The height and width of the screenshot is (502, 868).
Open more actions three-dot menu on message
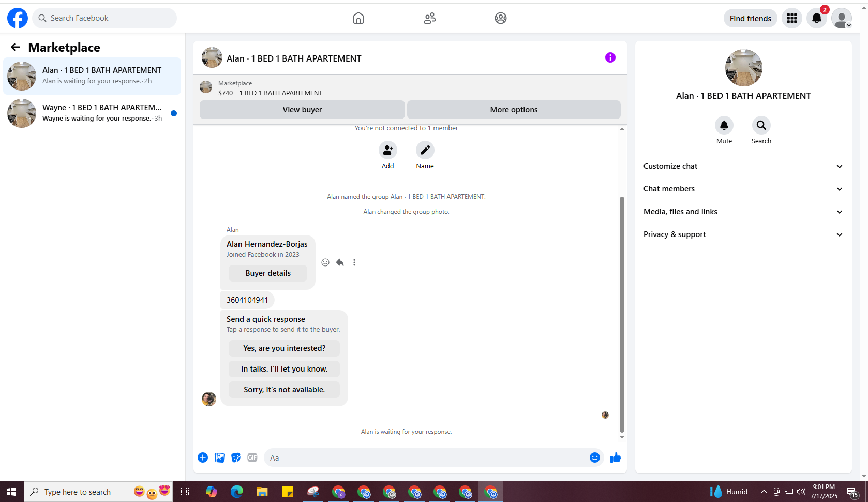[354, 262]
